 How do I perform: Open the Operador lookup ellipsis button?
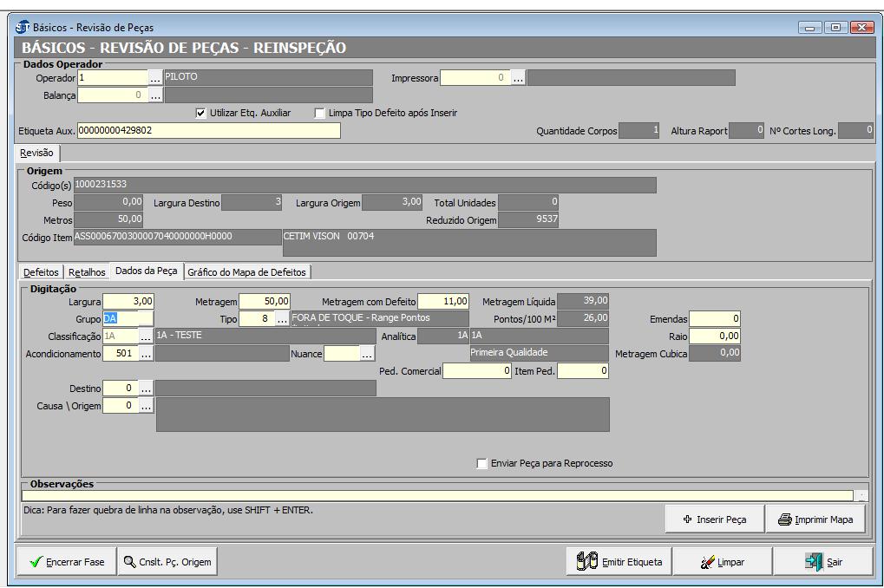[155, 78]
